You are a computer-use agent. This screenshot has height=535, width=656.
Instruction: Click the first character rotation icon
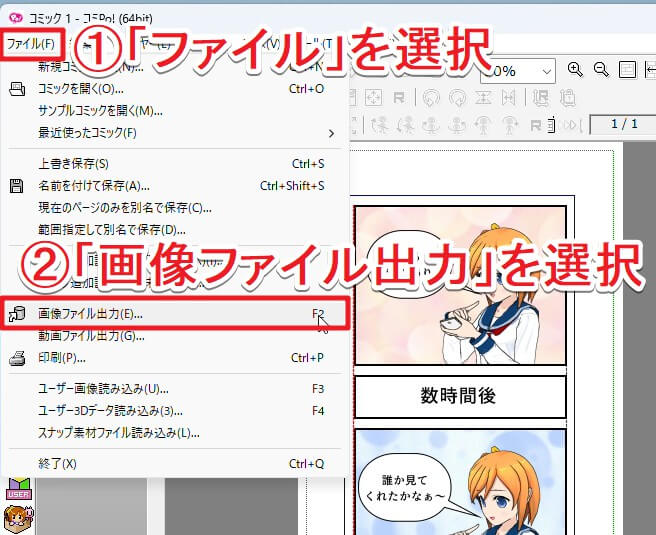[380, 125]
